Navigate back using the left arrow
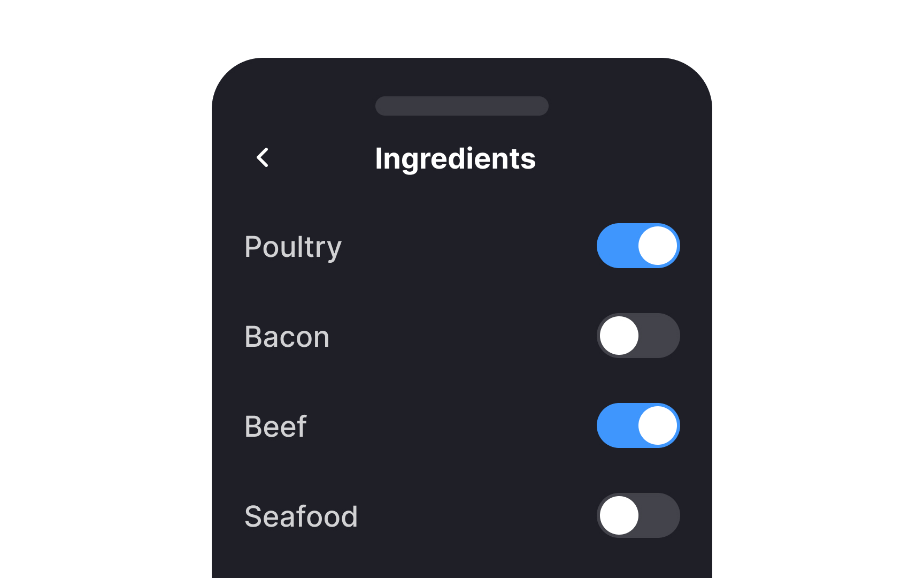924x578 pixels. [261, 158]
